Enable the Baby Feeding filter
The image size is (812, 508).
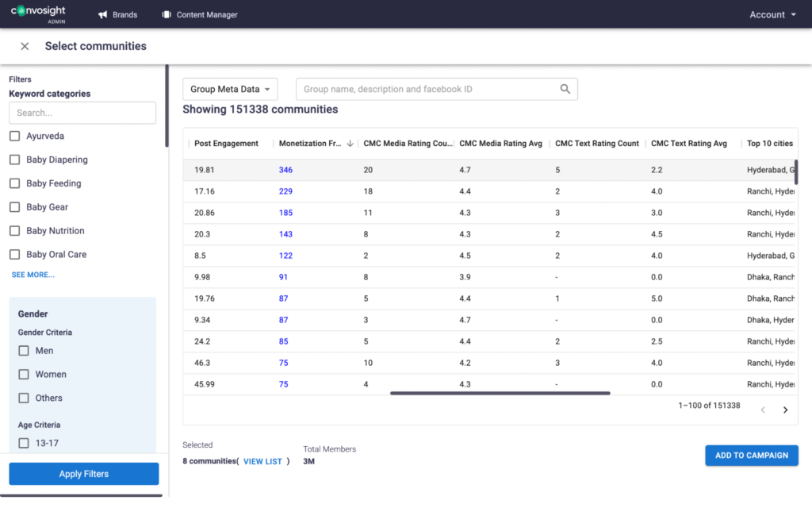tap(14, 183)
